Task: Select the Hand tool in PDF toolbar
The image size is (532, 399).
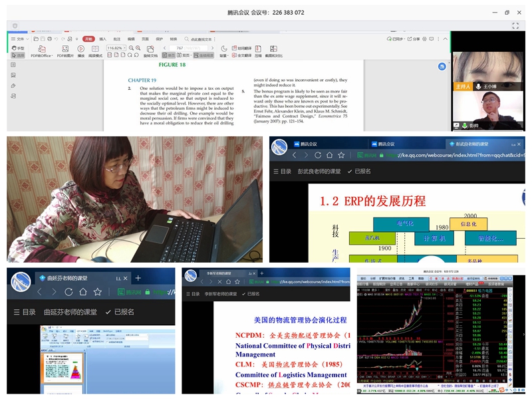Action: pos(19,48)
